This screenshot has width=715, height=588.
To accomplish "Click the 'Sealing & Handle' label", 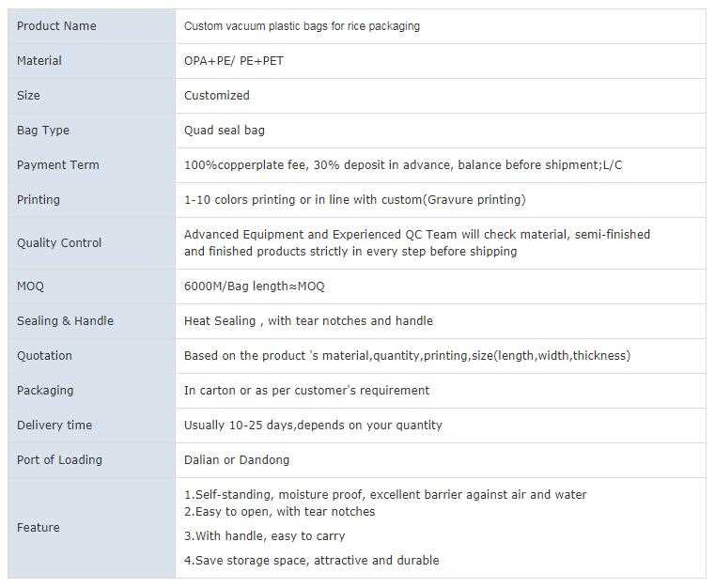I will pos(65,321).
